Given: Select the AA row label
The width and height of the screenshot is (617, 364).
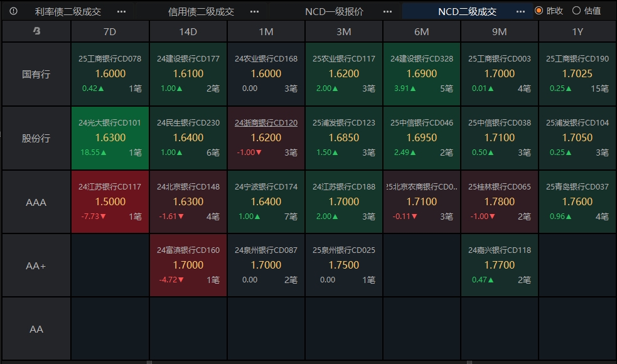Looking at the screenshot, I should click(36, 329).
